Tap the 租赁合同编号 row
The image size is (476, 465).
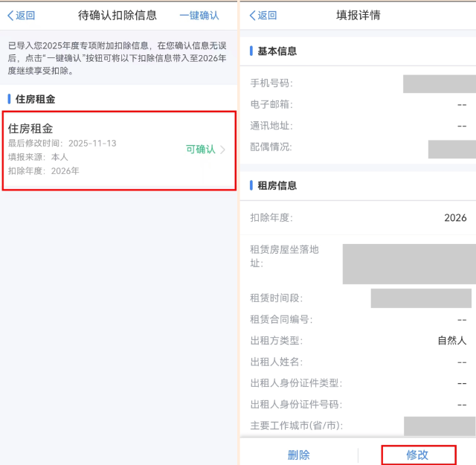point(358,319)
